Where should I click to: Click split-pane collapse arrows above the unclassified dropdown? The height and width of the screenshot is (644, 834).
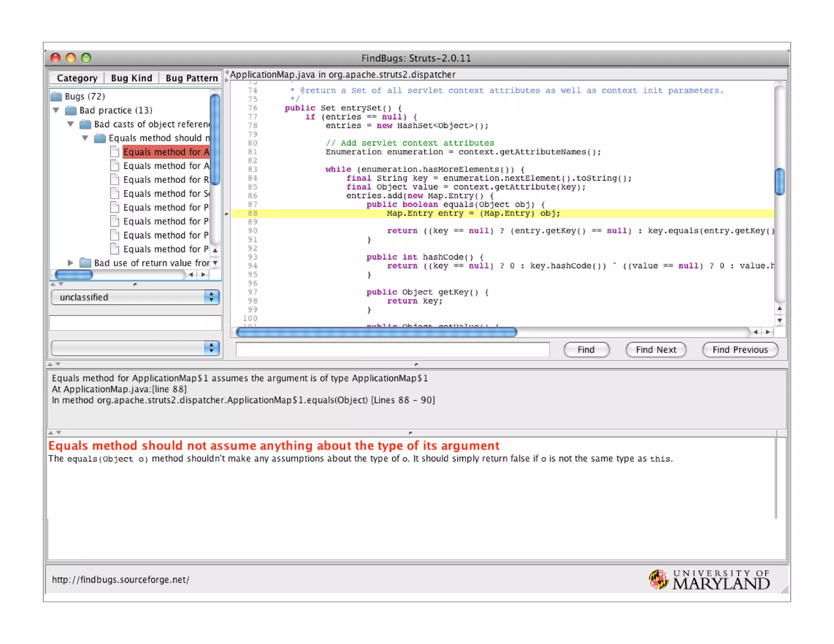[57, 284]
